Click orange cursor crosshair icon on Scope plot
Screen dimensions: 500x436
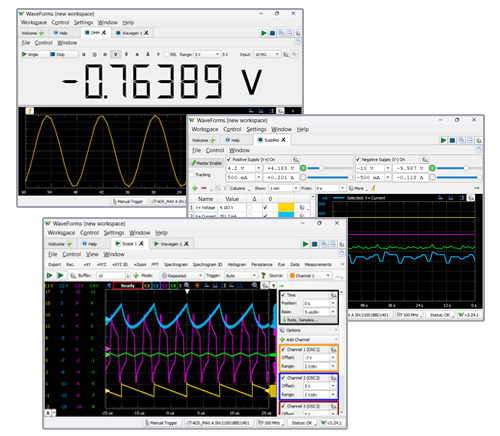click(x=197, y=285)
